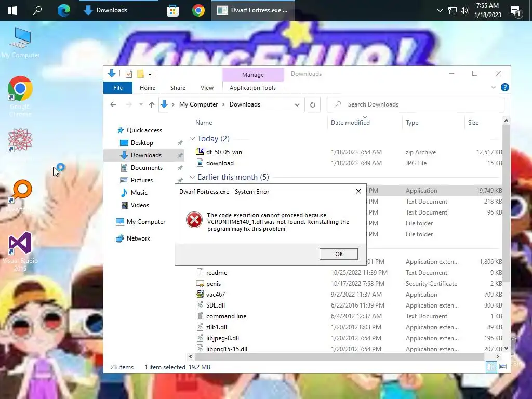Click Downloads in address bar
The height and width of the screenshot is (399, 532).
(245, 104)
